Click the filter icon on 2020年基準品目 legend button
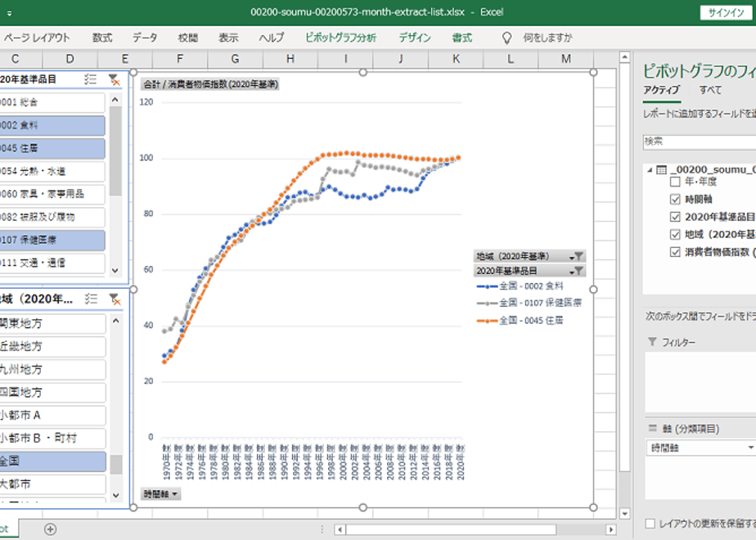 (577, 271)
